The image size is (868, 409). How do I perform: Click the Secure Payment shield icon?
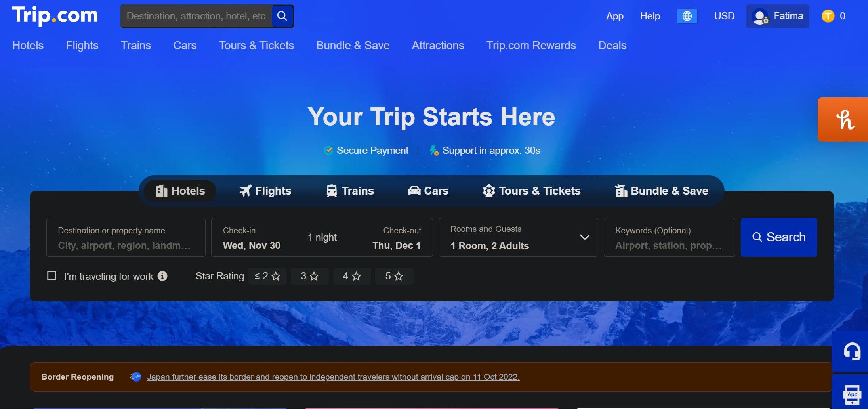[x=328, y=151]
